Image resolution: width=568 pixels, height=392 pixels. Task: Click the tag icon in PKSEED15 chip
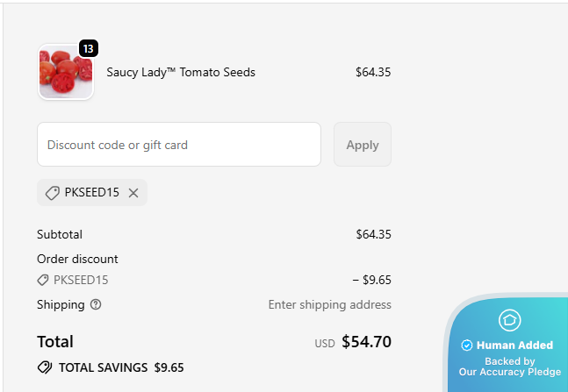point(53,193)
